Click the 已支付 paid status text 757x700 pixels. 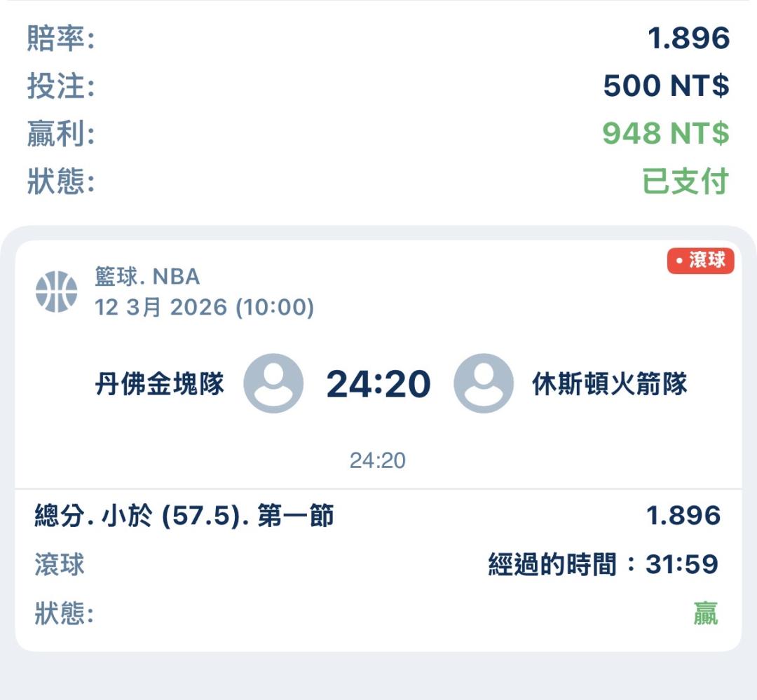coord(686,181)
